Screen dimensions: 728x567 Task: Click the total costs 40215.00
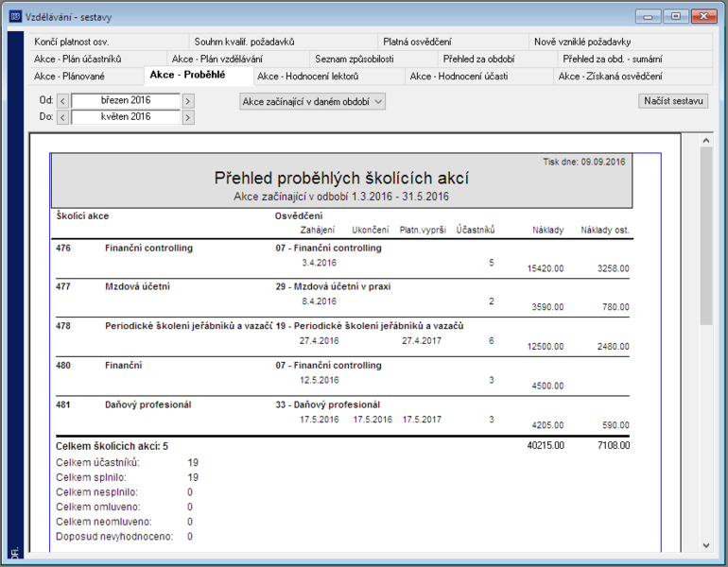pyautogui.click(x=546, y=446)
